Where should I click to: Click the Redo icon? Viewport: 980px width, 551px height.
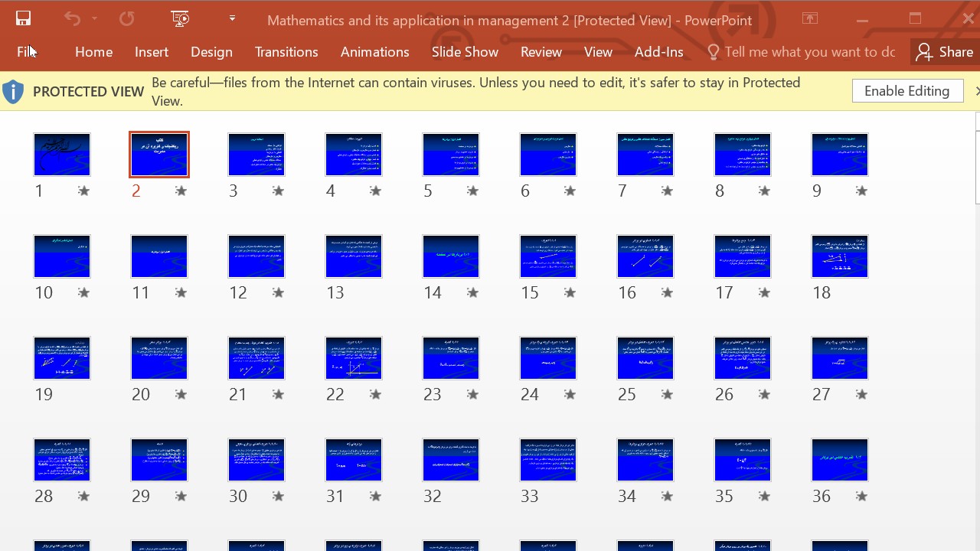[126, 19]
